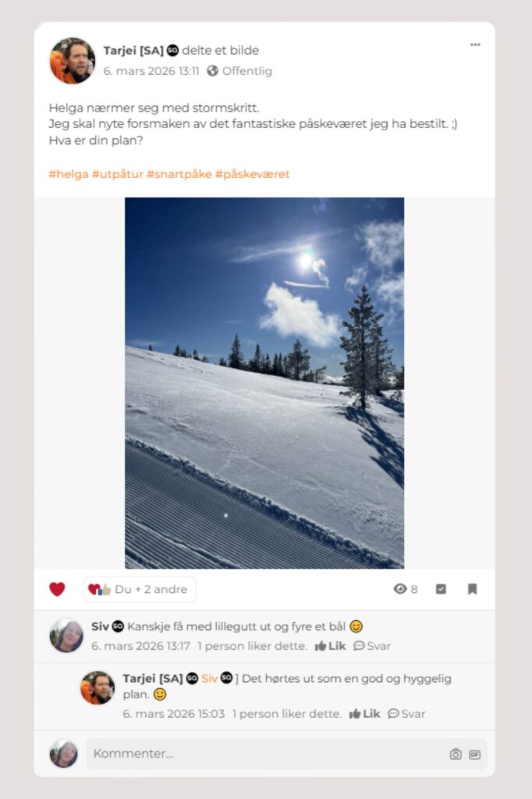Click Svar under Tarjei's reply
The image size is (532, 799).
(406, 714)
